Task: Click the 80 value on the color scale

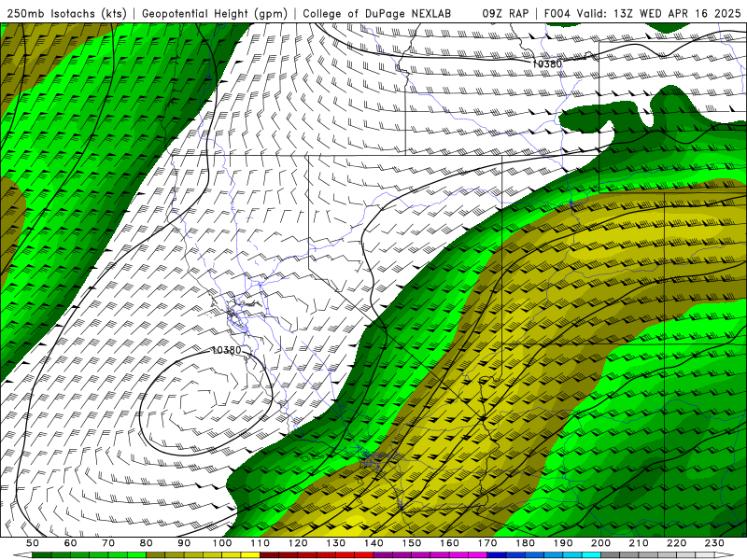Action: click(147, 543)
